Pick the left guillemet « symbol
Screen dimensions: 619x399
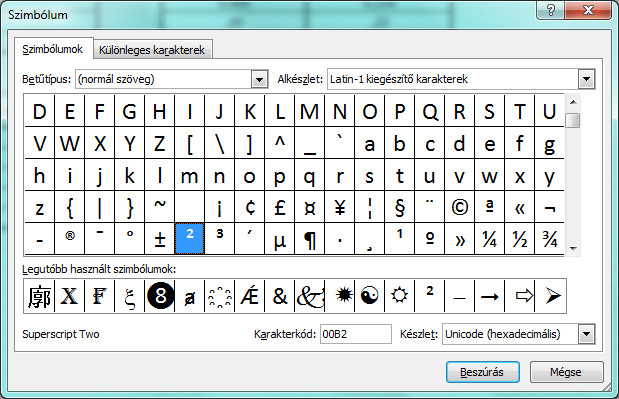[x=520, y=207]
